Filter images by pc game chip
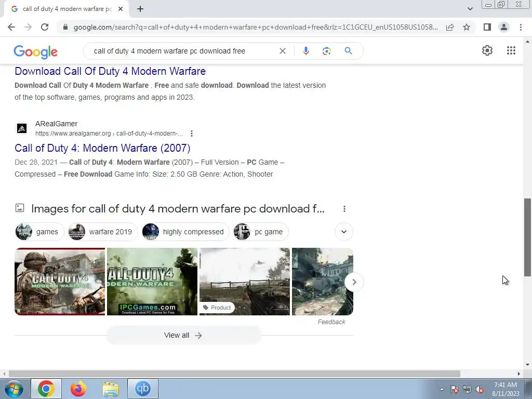Image resolution: width=532 pixels, height=399 pixels. [261, 232]
